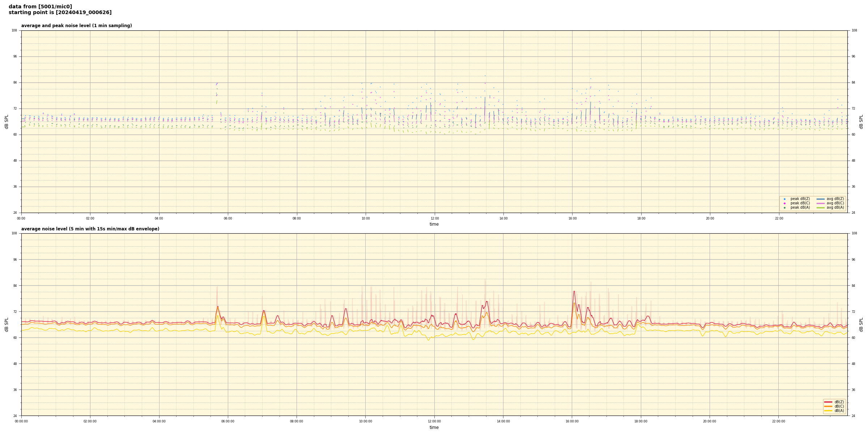Image resolution: width=868 pixels, height=434 pixels.
Task: Click the yellow dB(A) swatch in lower legend
Action: point(828,410)
